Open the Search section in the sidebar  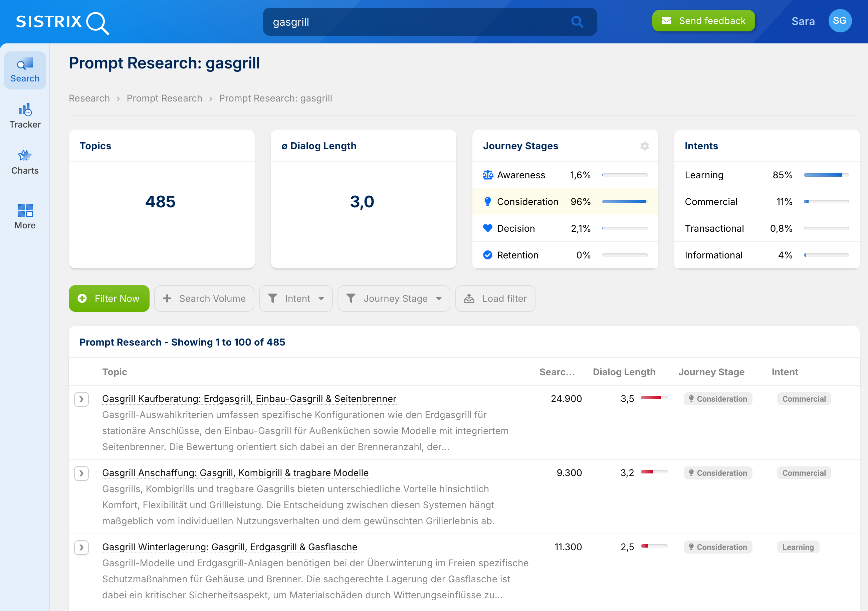[25, 70]
